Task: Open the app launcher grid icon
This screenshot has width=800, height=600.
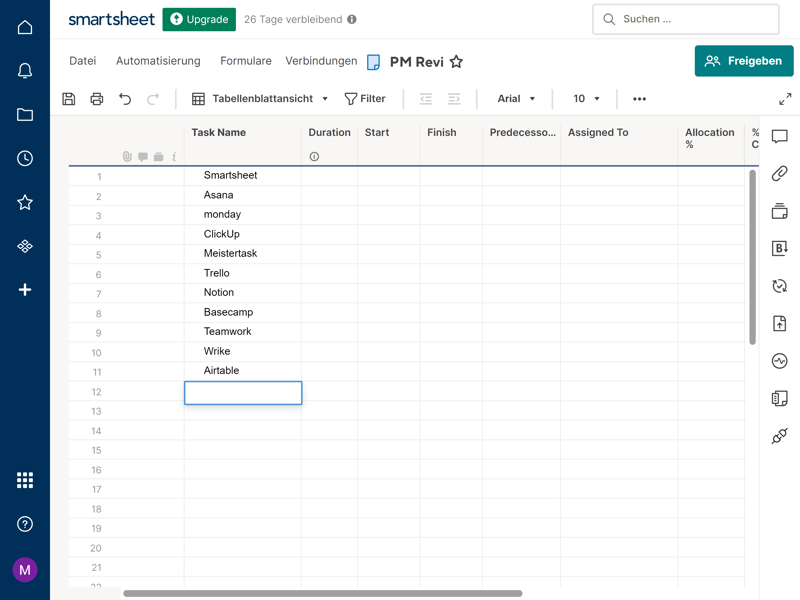Action: [x=25, y=481]
